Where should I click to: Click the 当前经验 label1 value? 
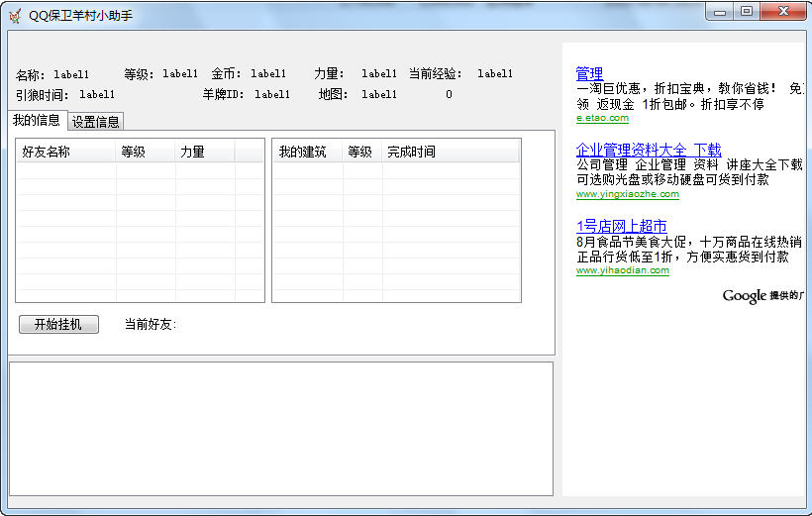point(495,73)
